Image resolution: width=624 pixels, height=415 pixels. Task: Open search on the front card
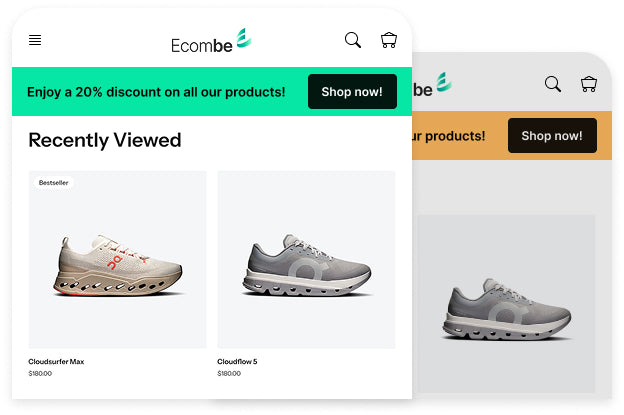(x=353, y=40)
